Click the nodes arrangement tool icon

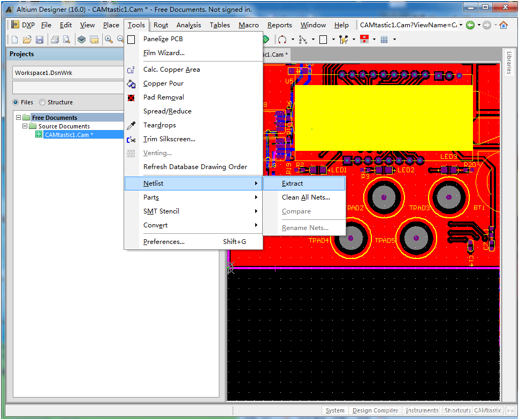click(x=302, y=40)
